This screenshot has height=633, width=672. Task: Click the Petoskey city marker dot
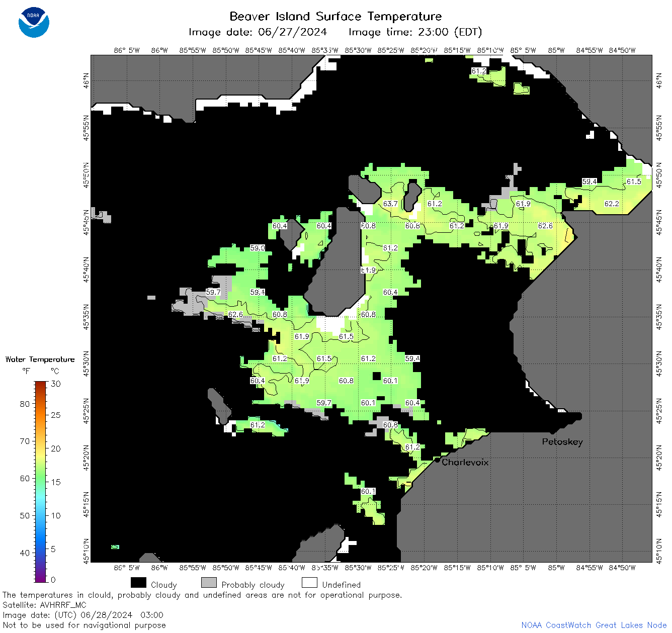click(x=552, y=431)
